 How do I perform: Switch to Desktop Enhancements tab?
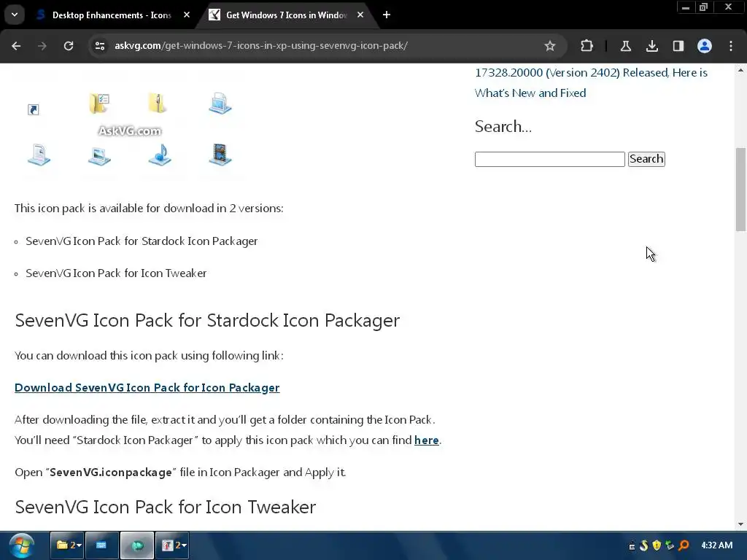(x=112, y=15)
